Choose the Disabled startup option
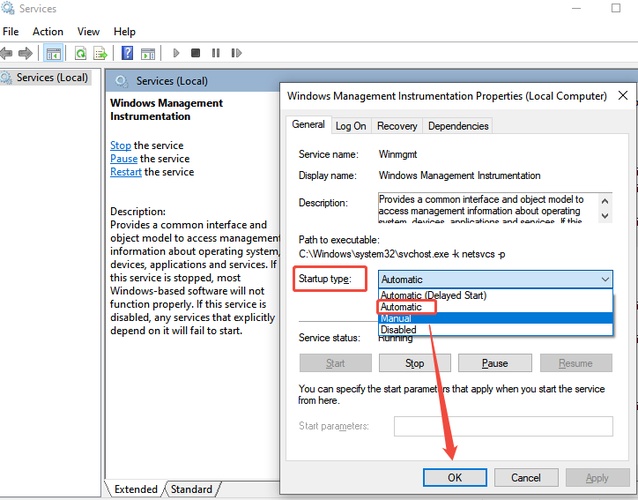638x500 pixels. (x=495, y=330)
